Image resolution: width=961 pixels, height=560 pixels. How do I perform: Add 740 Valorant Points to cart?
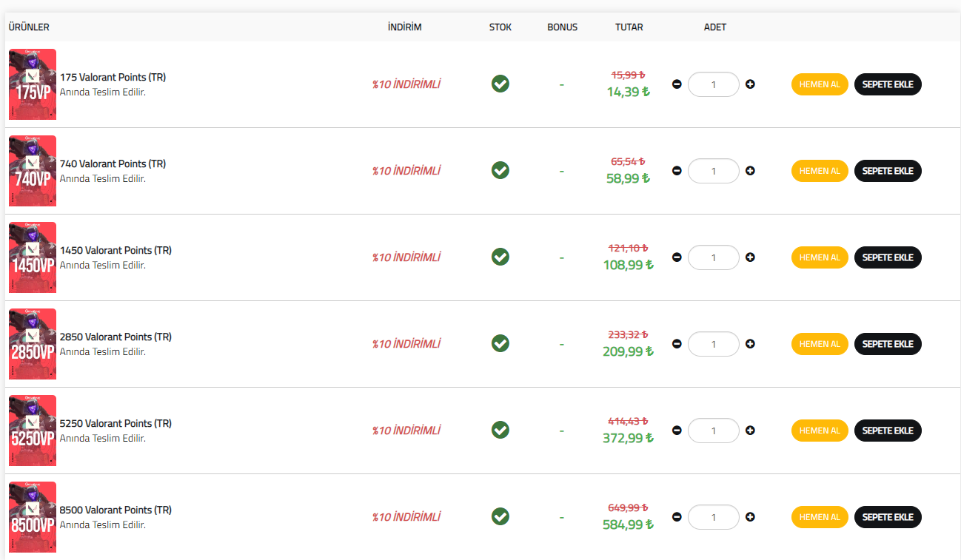[x=888, y=171]
